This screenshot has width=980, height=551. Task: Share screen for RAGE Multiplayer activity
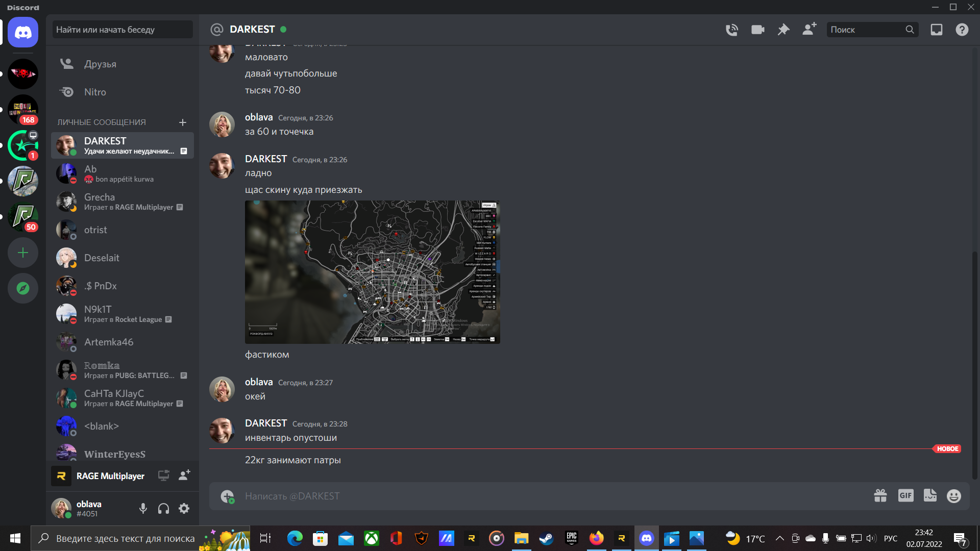(163, 475)
